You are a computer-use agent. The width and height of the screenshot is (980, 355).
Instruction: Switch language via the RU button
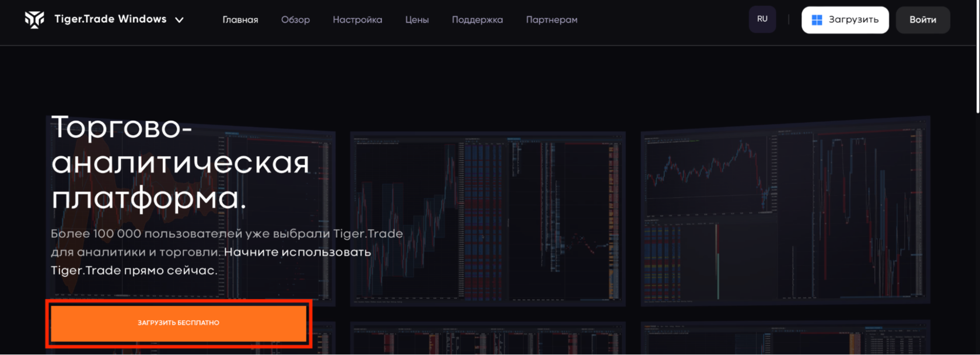click(762, 19)
